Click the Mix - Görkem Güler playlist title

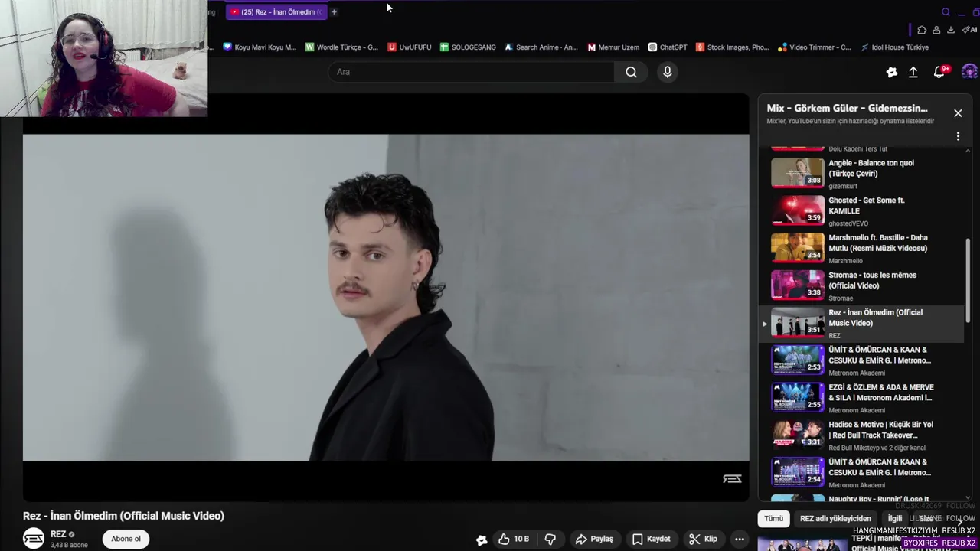[x=847, y=109]
